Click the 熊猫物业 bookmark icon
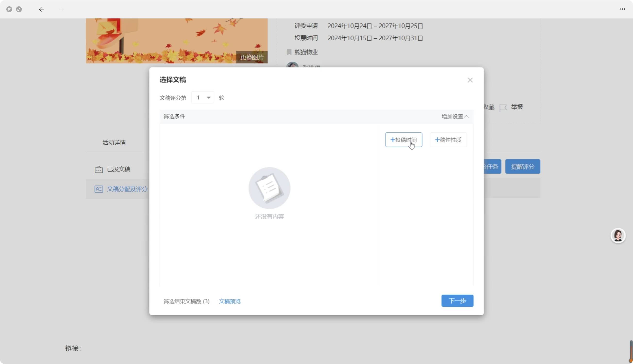The image size is (633, 364). [289, 52]
